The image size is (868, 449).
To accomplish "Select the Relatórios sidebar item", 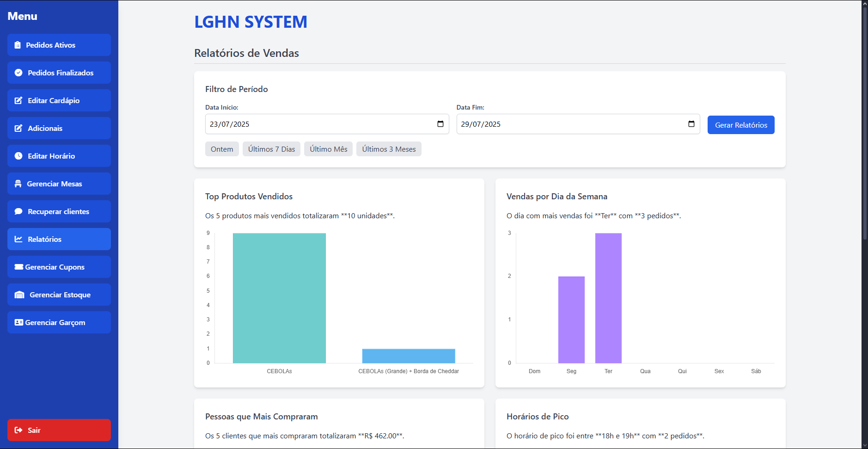I will [x=59, y=239].
